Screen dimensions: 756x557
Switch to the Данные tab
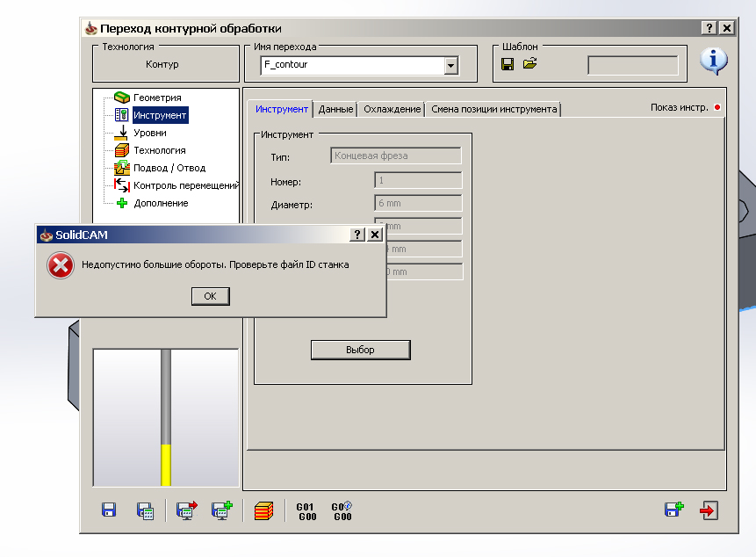click(335, 110)
